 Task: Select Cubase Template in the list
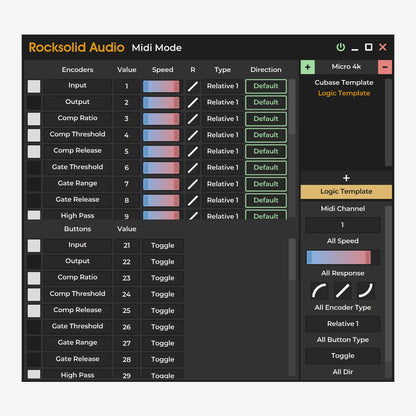(344, 83)
